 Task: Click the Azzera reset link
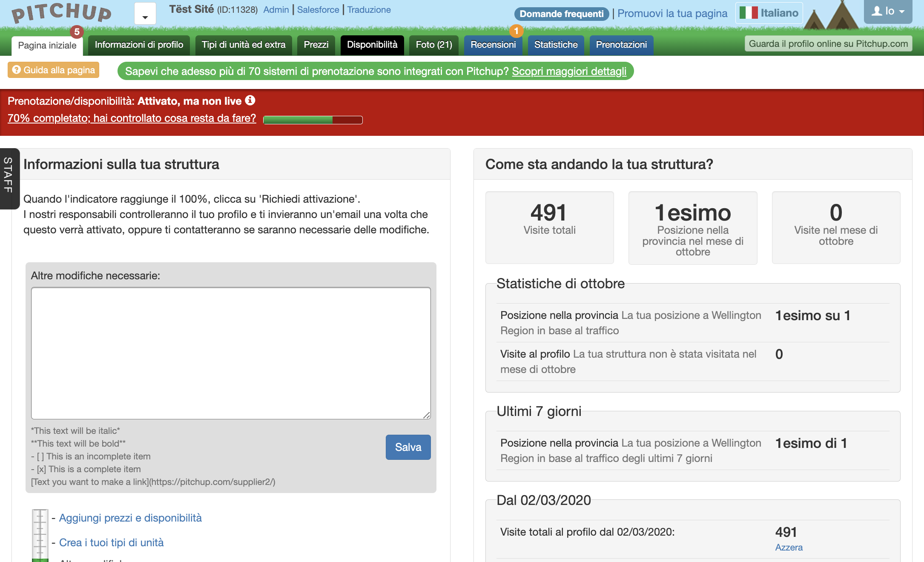coord(789,548)
